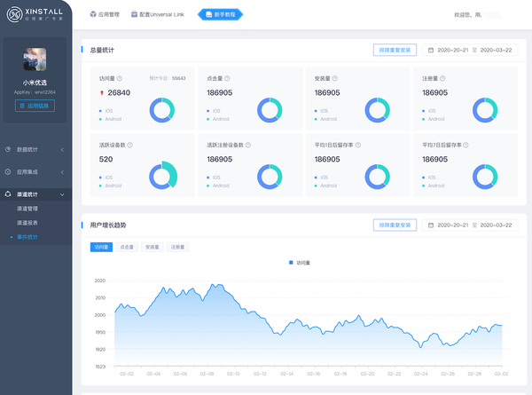Click the 小米优选 app avatar thumbnail
The width and height of the screenshot is (532, 395).
point(35,59)
